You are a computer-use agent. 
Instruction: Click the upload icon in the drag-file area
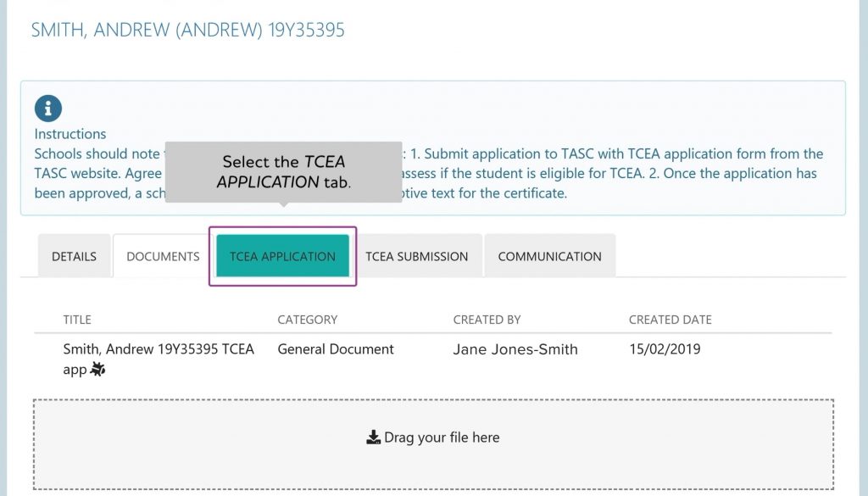click(x=373, y=437)
